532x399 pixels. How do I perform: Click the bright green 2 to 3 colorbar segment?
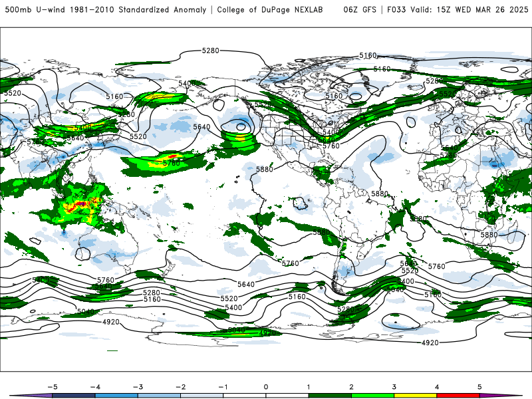point(372,396)
